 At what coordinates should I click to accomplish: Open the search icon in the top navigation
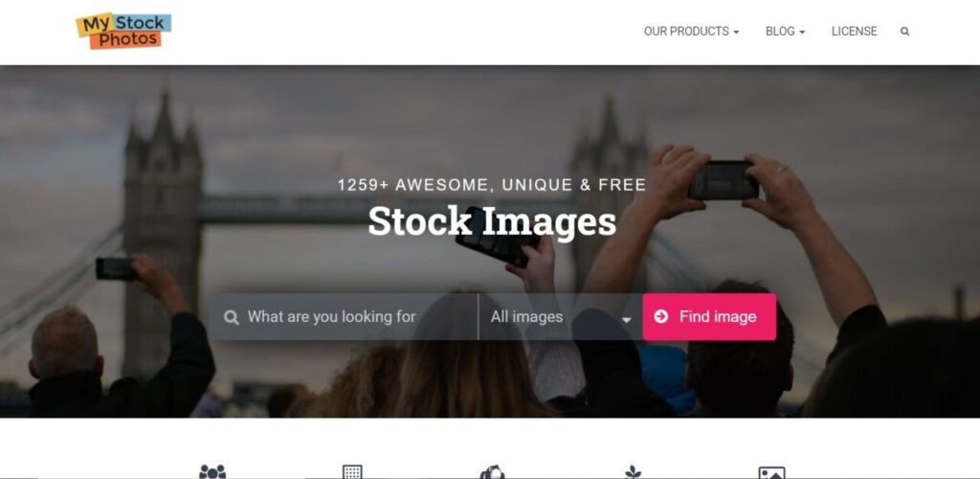tap(904, 32)
